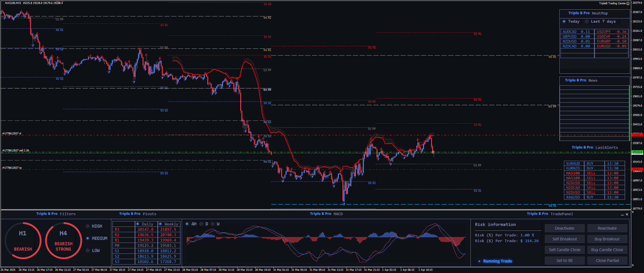Toggle the Daily pivots radio button
The height and width of the screenshot is (273, 644).
point(138,224)
